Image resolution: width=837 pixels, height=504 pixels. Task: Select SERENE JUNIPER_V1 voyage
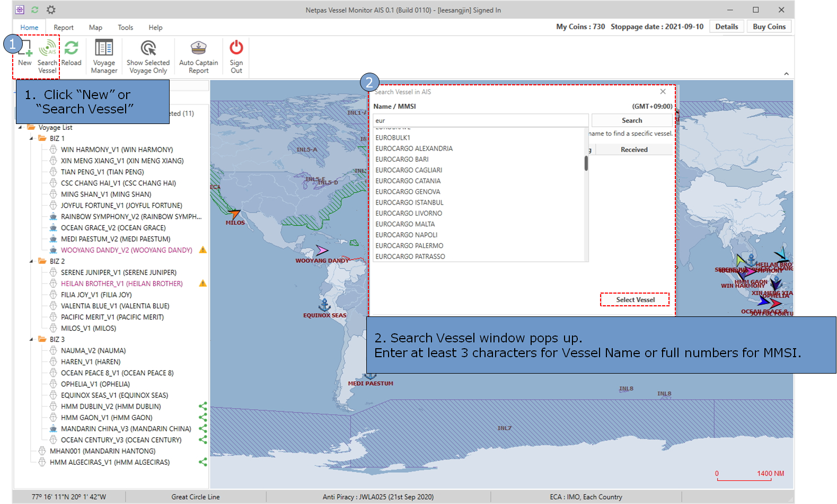tap(119, 272)
